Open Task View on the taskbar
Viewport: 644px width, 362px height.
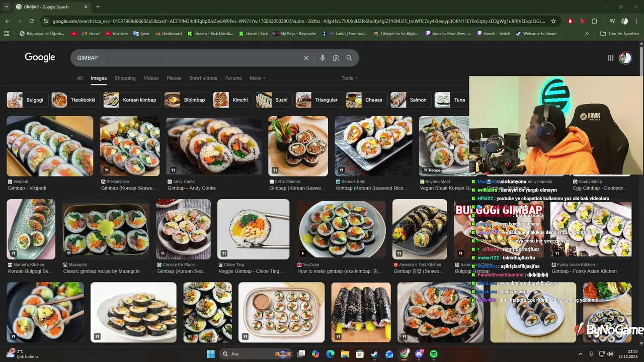coord(301,354)
